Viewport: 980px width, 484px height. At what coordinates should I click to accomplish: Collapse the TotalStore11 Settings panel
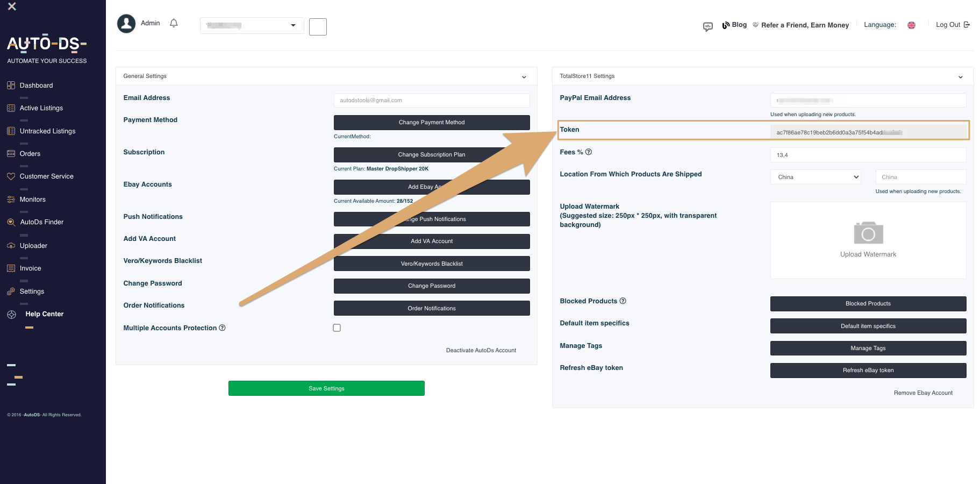[x=961, y=77]
